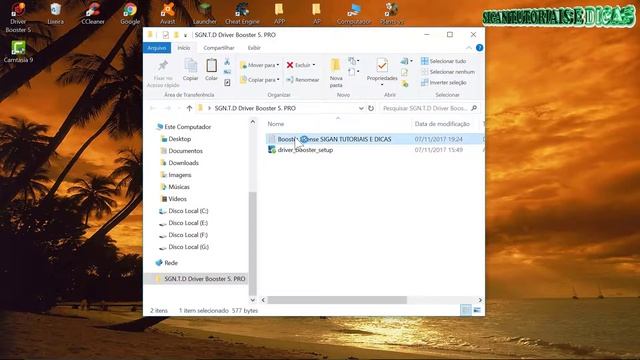Go up one folder level
Viewport: 640px width, 360px height.
[189, 108]
